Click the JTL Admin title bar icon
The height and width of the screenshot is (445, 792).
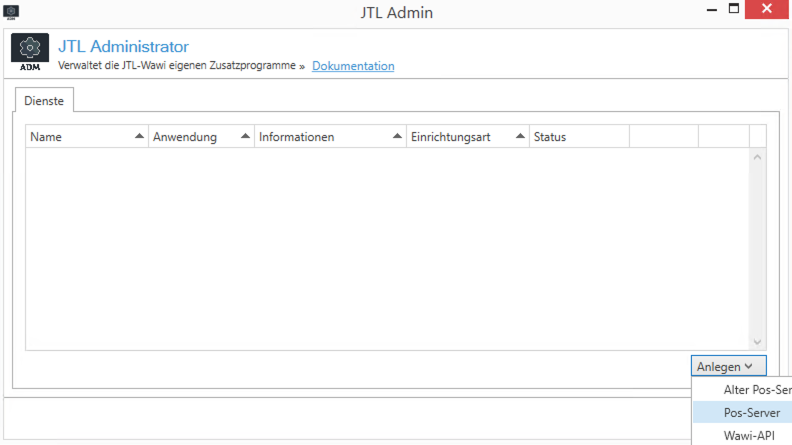[x=11, y=11]
